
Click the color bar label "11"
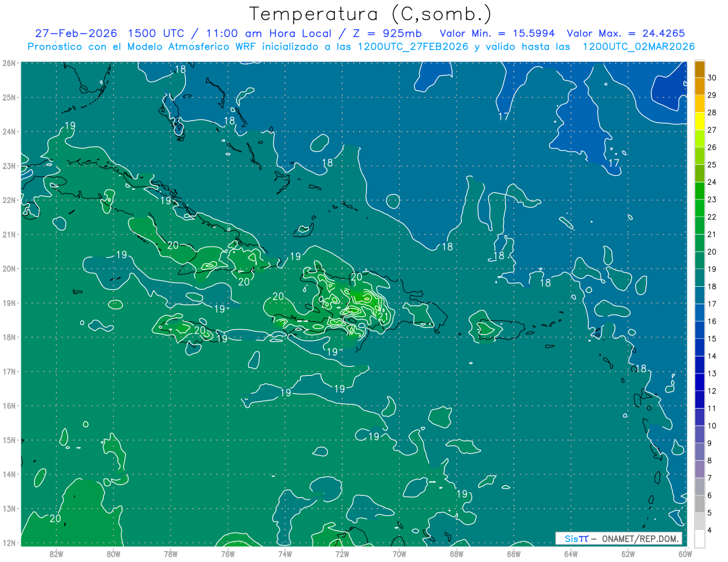click(712, 409)
